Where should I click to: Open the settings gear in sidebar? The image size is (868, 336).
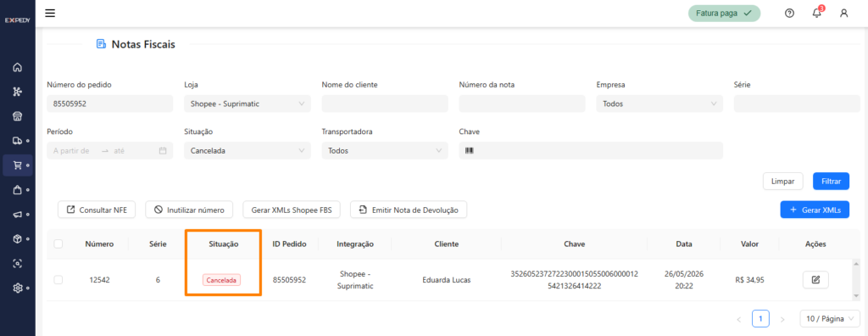[x=17, y=288]
